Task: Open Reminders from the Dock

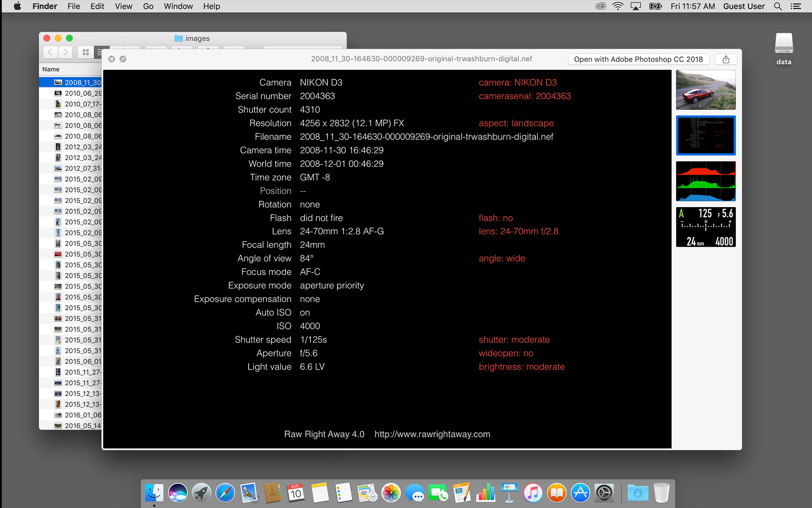Action: (x=343, y=493)
